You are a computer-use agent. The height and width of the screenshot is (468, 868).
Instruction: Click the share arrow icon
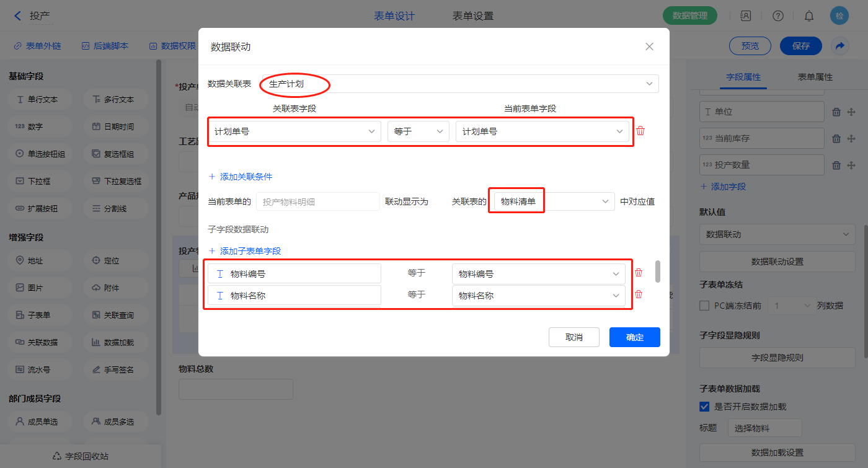coord(840,46)
